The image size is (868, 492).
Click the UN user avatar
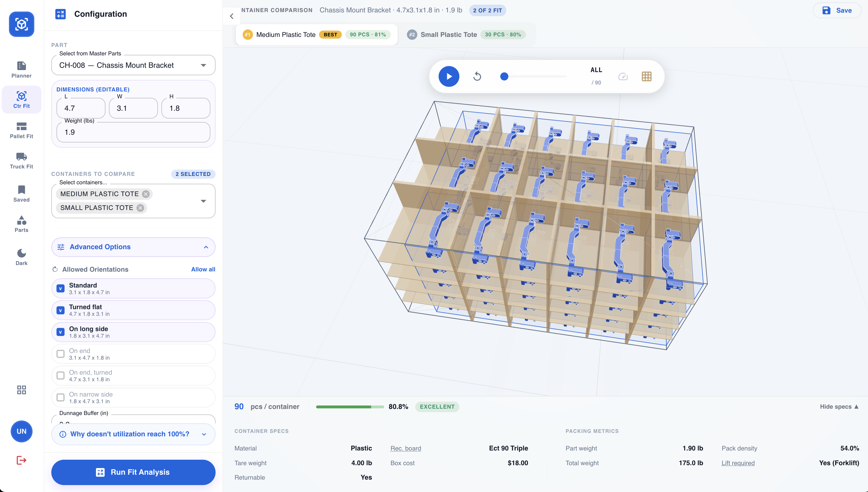(21, 431)
